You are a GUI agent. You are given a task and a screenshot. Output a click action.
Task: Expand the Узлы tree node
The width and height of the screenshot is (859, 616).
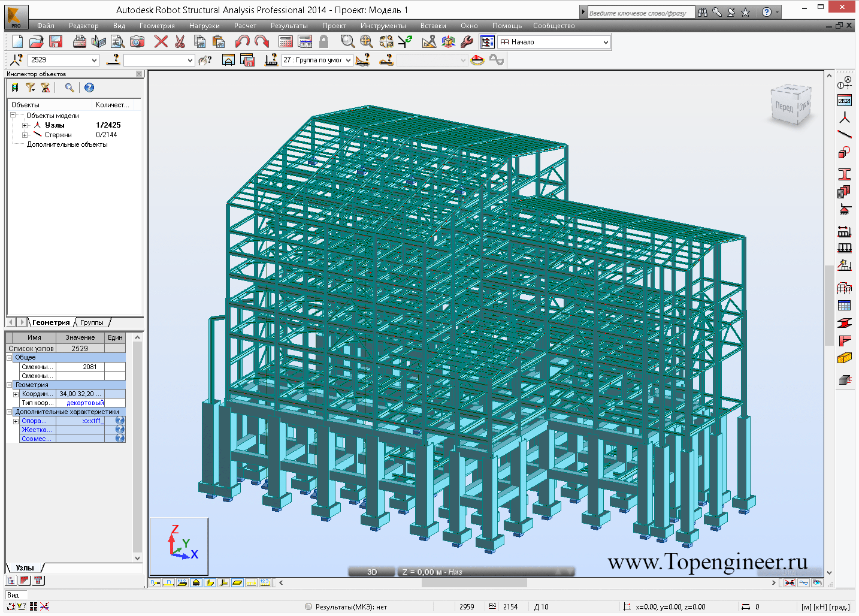pyautogui.click(x=25, y=125)
